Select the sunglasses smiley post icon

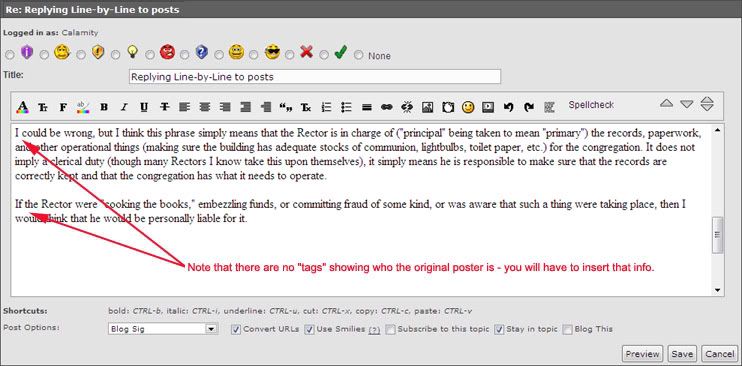[x=273, y=52]
